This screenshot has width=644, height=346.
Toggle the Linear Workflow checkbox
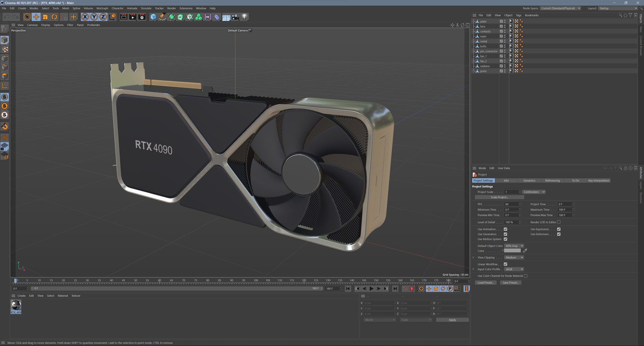point(505,264)
